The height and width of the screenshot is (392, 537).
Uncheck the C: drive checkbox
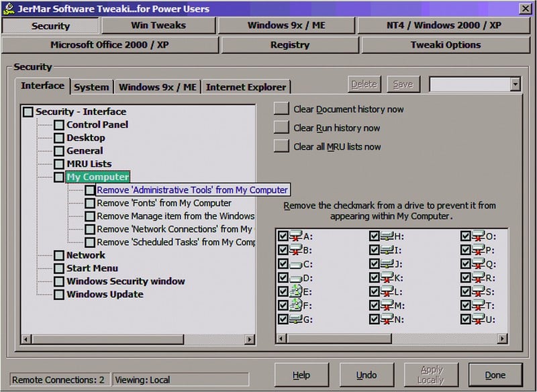[283, 264]
